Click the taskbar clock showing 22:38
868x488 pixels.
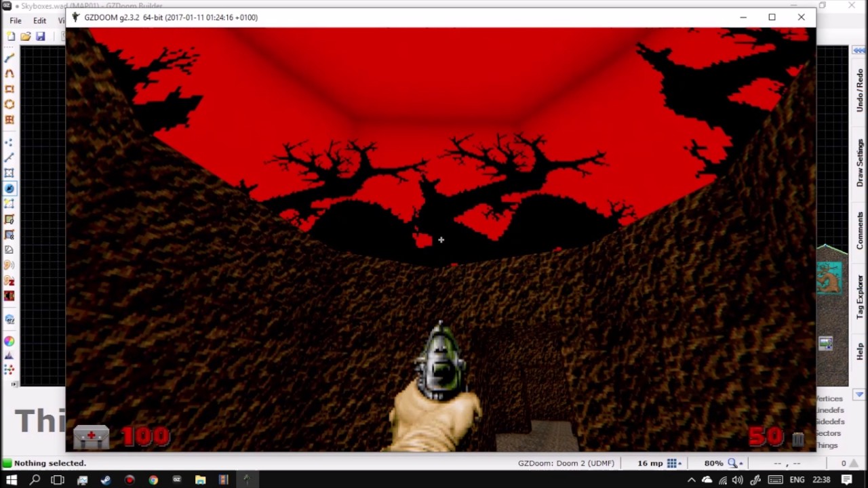coord(821,480)
